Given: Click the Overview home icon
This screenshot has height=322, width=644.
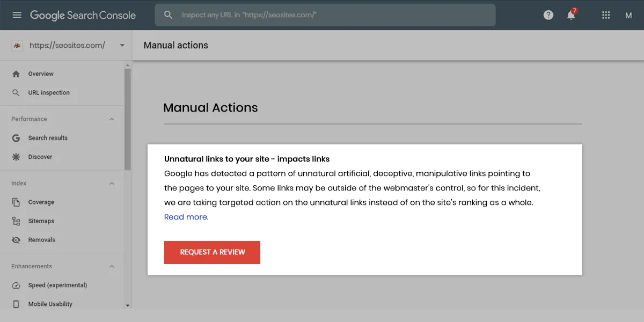Looking at the screenshot, I should (x=16, y=74).
